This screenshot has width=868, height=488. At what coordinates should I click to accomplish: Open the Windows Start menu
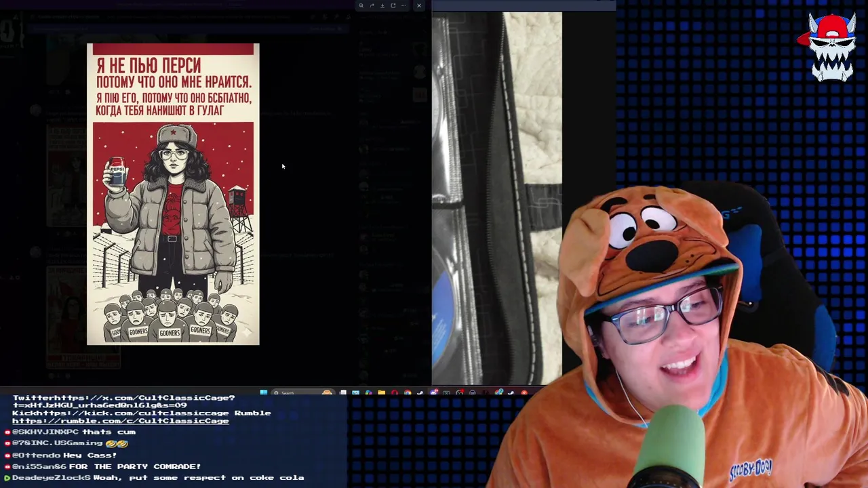(263, 392)
